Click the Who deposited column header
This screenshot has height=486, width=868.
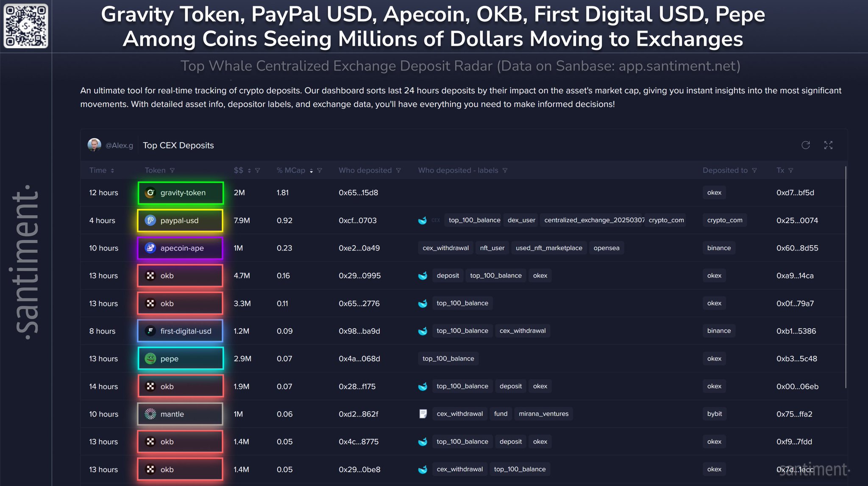tap(365, 170)
